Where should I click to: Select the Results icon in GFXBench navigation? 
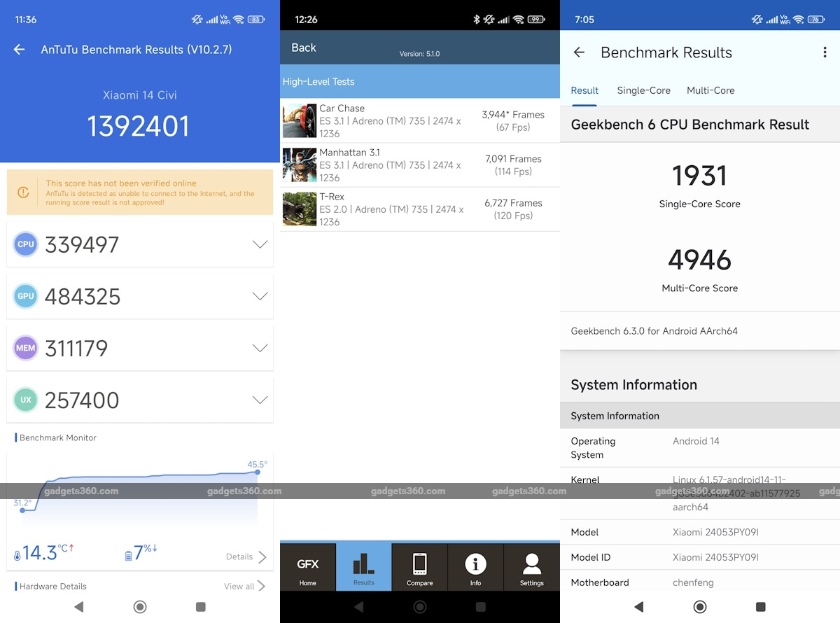tap(363, 566)
